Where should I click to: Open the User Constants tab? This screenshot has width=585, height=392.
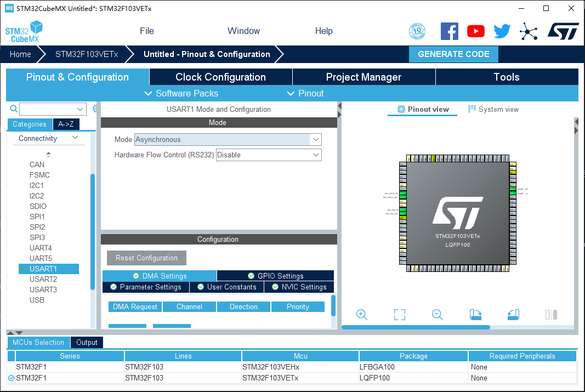click(227, 287)
